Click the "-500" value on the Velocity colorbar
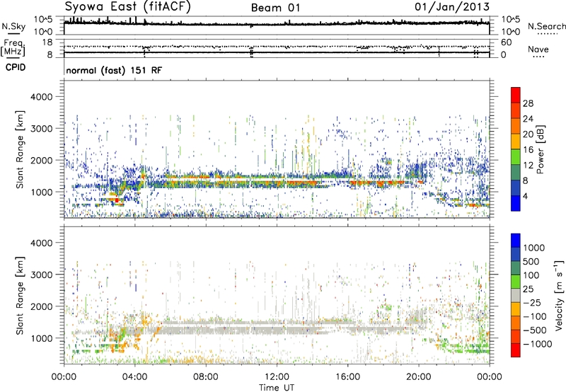Image resolution: width=566 pixels, height=392 pixels. coord(535,330)
